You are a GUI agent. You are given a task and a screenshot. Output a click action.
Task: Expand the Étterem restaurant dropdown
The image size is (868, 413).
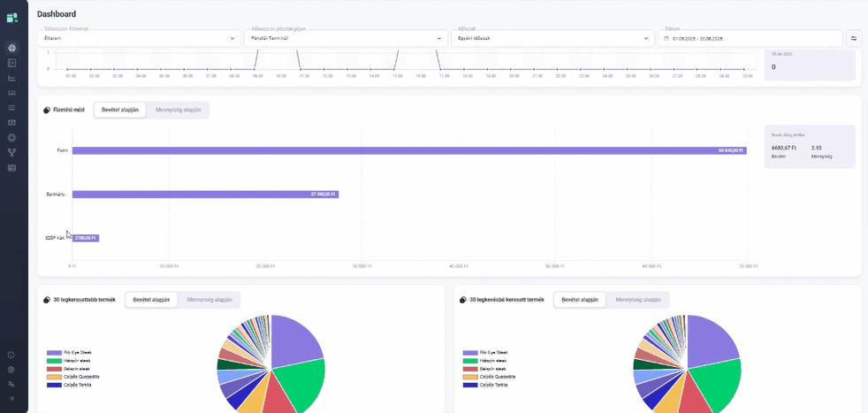(x=139, y=38)
